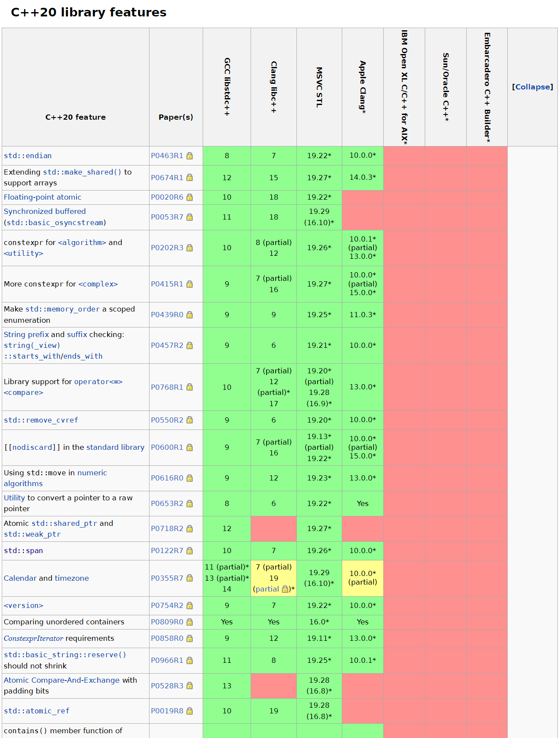The width and height of the screenshot is (560, 738).
Task: Click the lock icon next to P0754R2
Action: tap(189, 606)
